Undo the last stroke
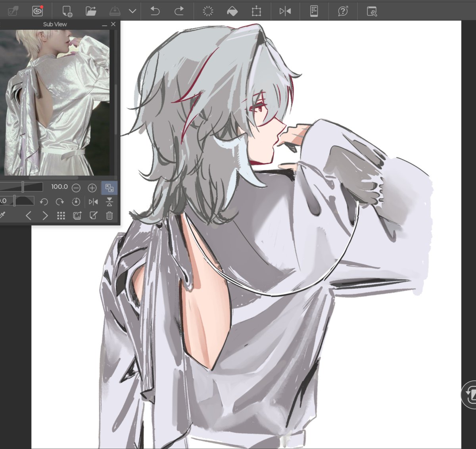 click(x=155, y=11)
